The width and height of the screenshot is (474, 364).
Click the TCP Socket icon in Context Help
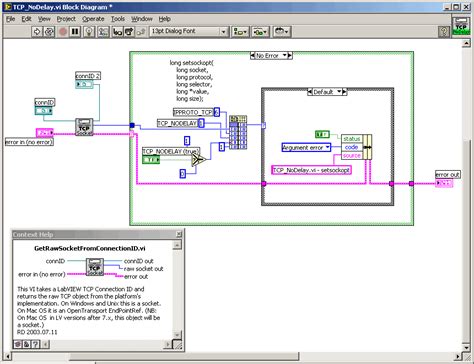(x=95, y=267)
